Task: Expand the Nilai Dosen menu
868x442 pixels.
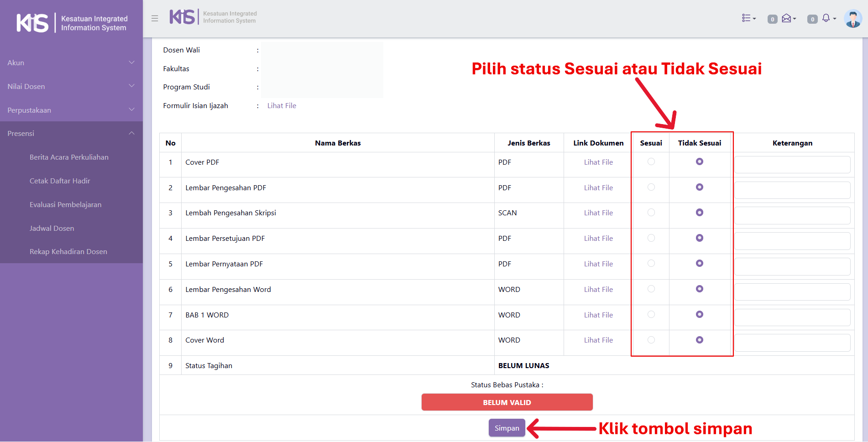Action: pyautogui.click(x=71, y=87)
